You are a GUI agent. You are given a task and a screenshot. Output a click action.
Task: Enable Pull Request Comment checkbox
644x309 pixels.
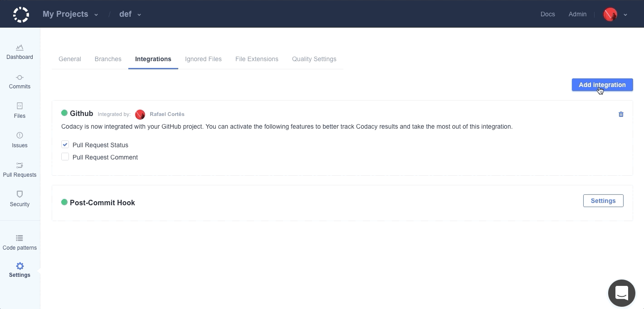pos(65,157)
